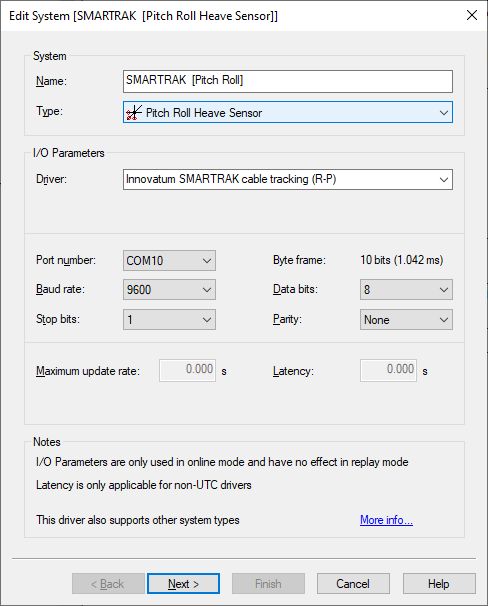Viewport: 488px width, 606px height.
Task: Open the Port number COM10 dropdown
Action: 169,260
